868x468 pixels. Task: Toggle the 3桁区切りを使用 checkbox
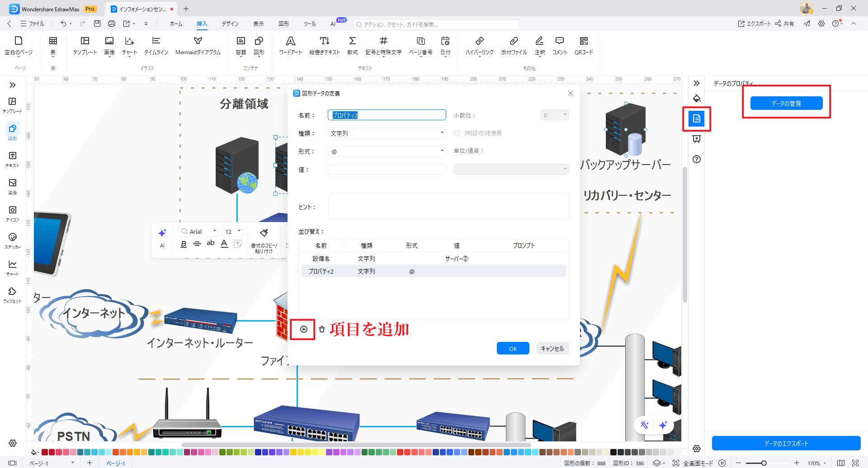(x=457, y=133)
